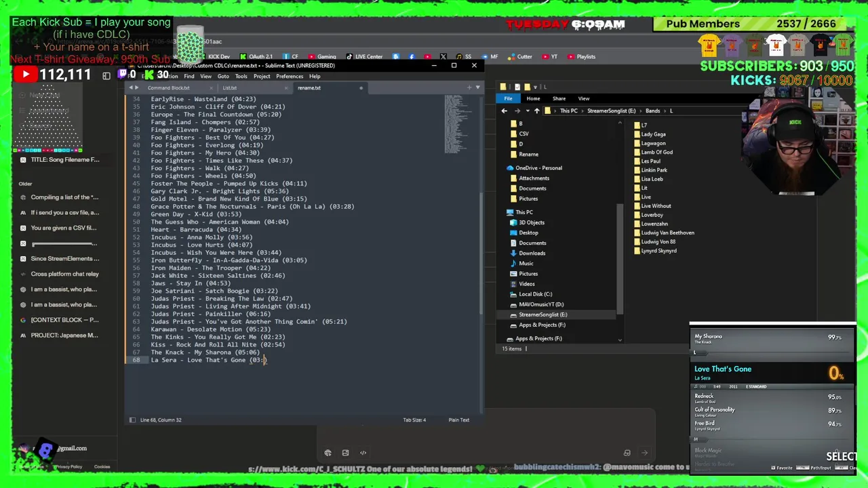868x488 pixels.
Task: Switch to the Command Block.txt tab
Action: coord(168,87)
